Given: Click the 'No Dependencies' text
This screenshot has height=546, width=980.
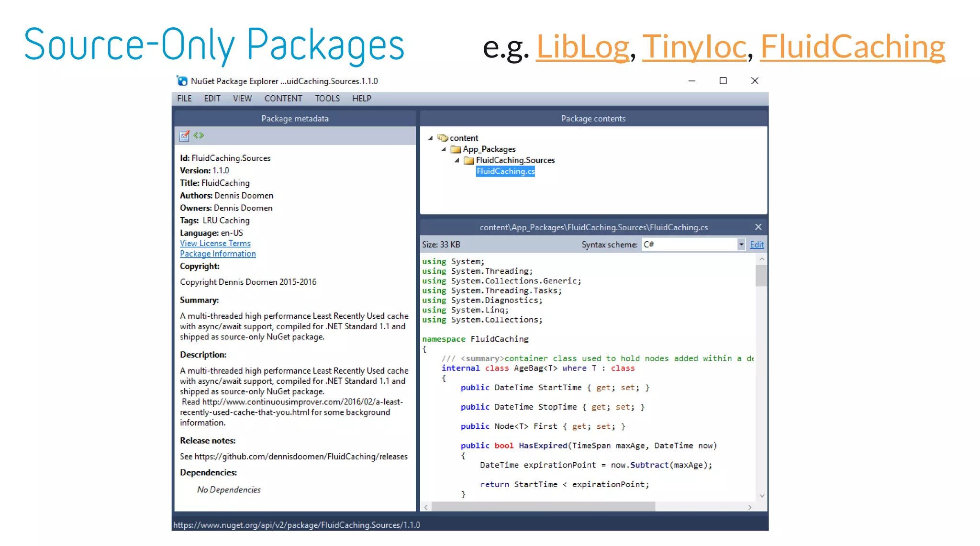Looking at the screenshot, I should (229, 490).
